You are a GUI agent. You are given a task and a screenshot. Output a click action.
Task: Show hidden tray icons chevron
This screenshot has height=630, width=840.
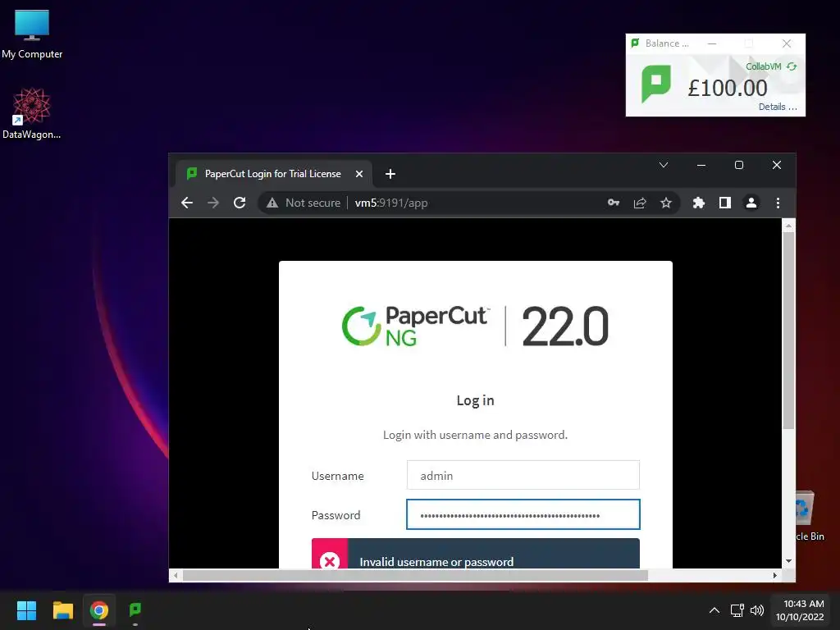(714, 610)
